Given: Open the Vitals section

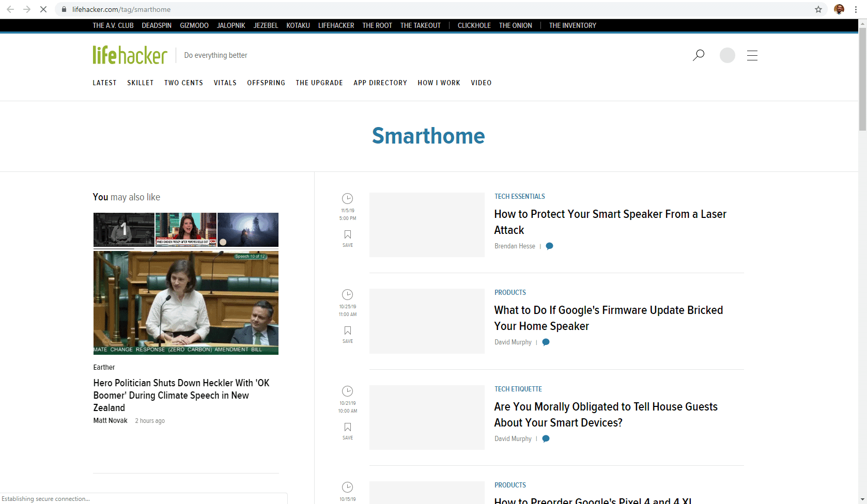Looking at the screenshot, I should tap(225, 83).
